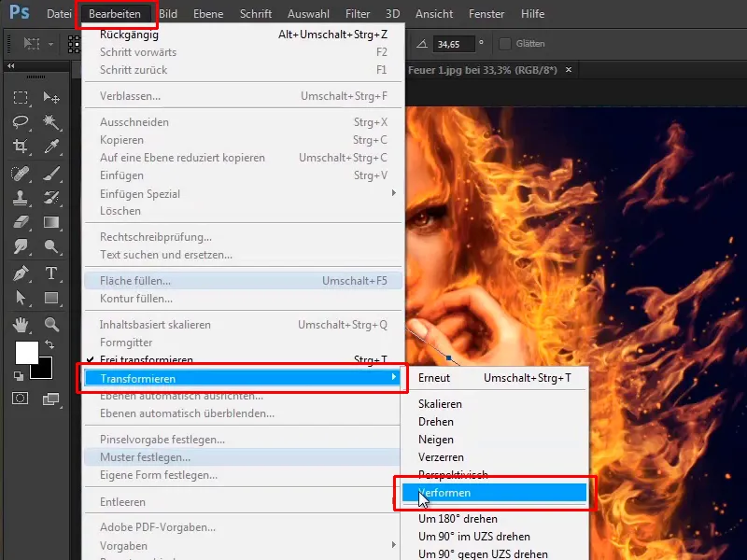Choose Verzerren from the submenu
The width and height of the screenshot is (747, 560).
pyautogui.click(x=495, y=457)
